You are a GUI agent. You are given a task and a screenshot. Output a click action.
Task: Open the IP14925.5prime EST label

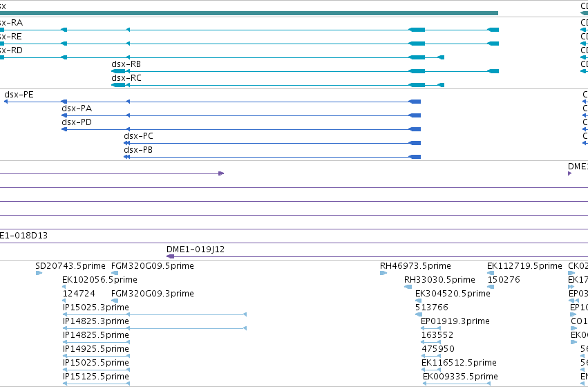tap(96, 349)
